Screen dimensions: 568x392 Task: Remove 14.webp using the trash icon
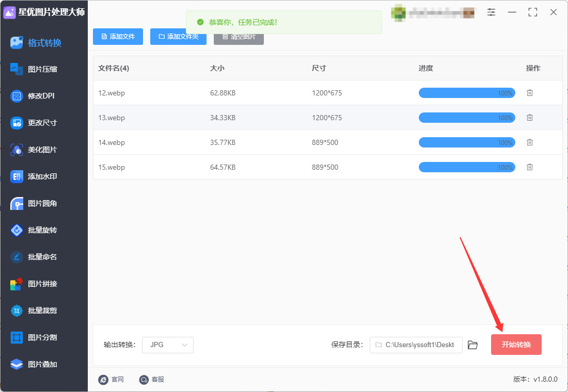click(x=530, y=142)
